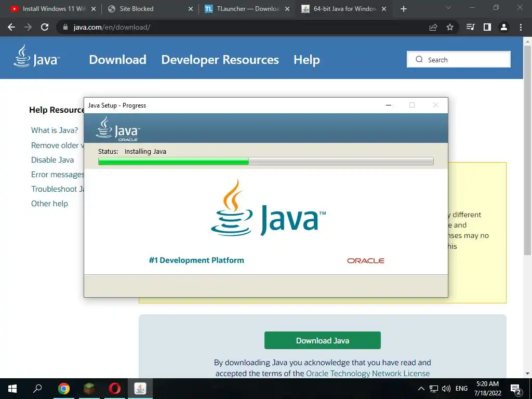Open Developer Resources menu item
532x399 pixels.
point(220,60)
